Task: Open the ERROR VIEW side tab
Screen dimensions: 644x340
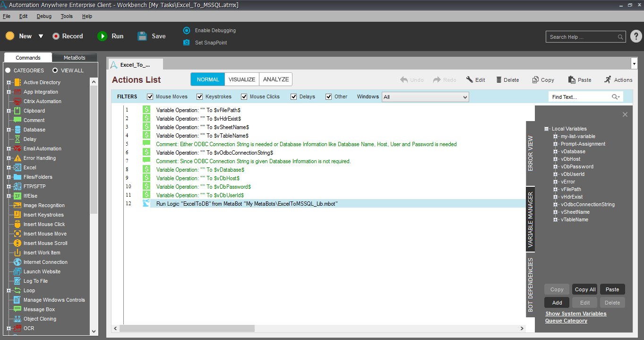Action: click(530, 154)
